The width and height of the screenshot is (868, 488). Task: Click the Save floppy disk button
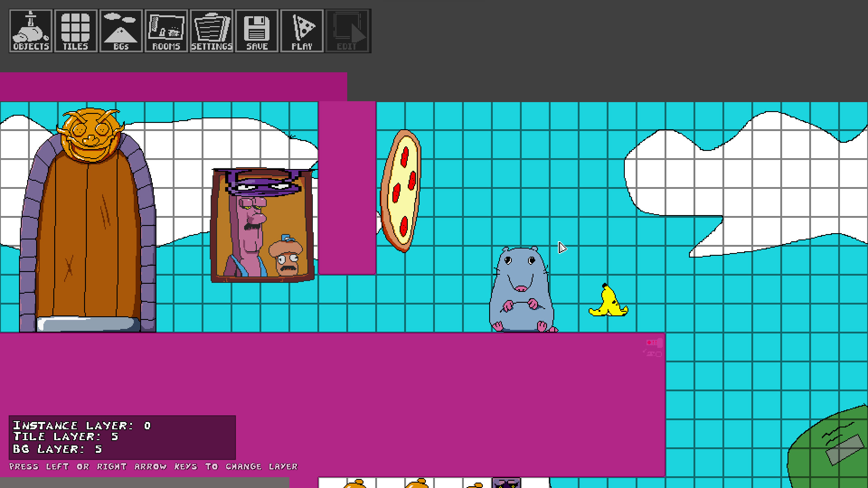257,31
